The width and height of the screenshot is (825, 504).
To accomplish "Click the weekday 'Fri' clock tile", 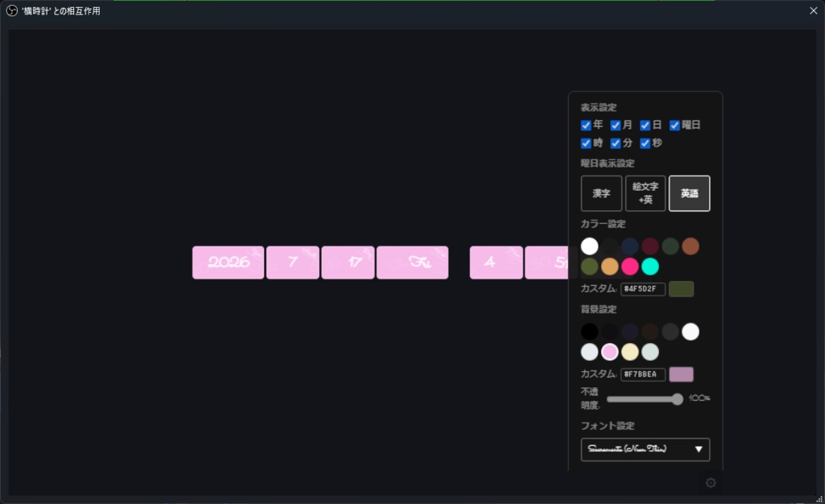I will pyautogui.click(x=412, y=262).
